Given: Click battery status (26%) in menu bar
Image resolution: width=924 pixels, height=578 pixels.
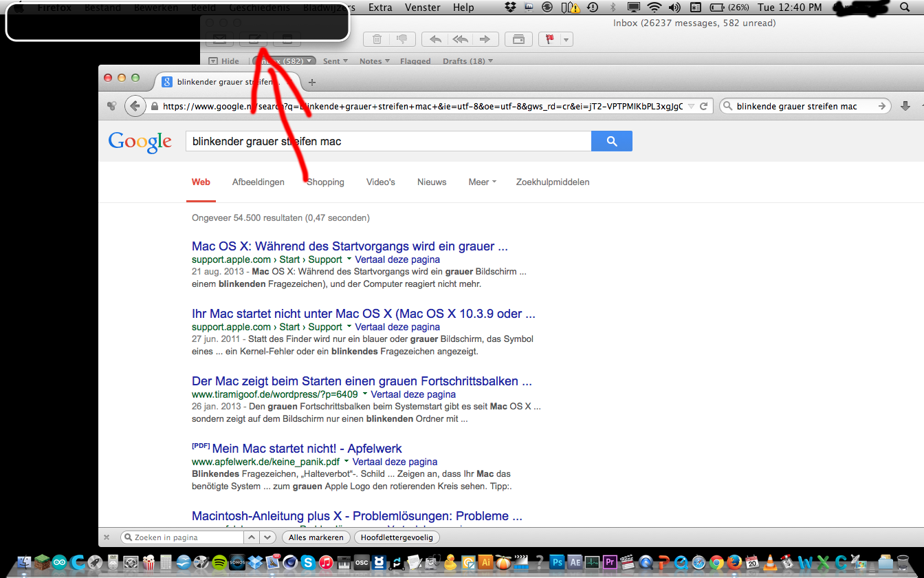Looking at the screenshot, I should point(729,8).
